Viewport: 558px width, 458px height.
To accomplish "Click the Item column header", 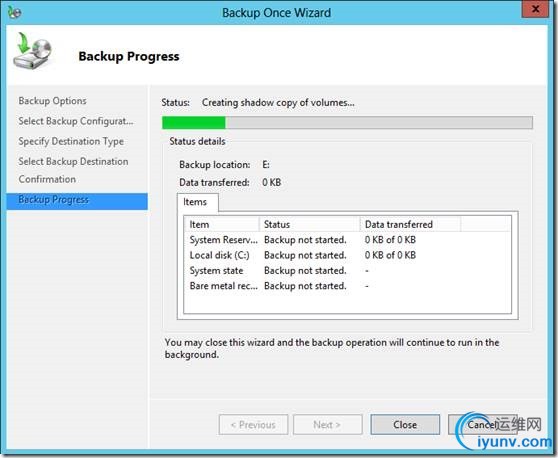I will point(222,224).
